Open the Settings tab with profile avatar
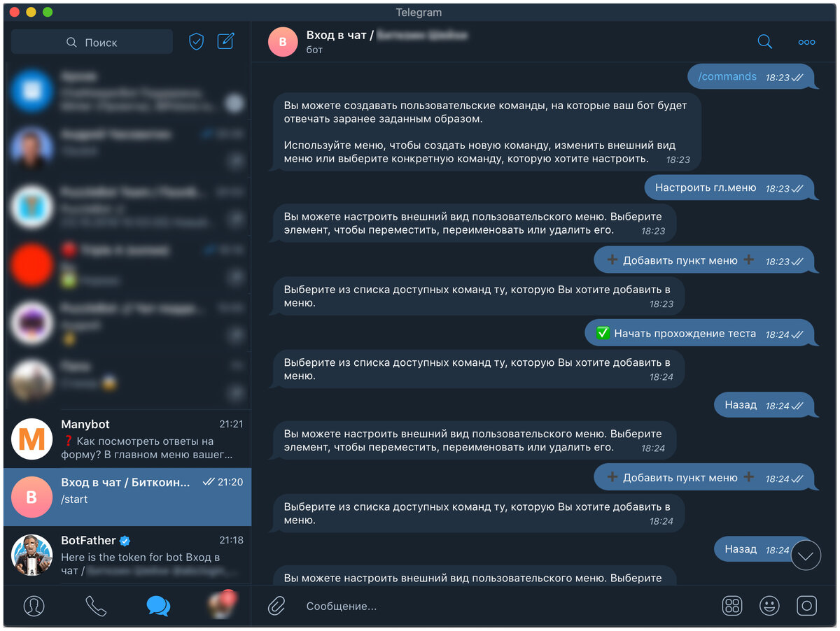Viewport: 840px width, 631px height. [x=220, y=606]
